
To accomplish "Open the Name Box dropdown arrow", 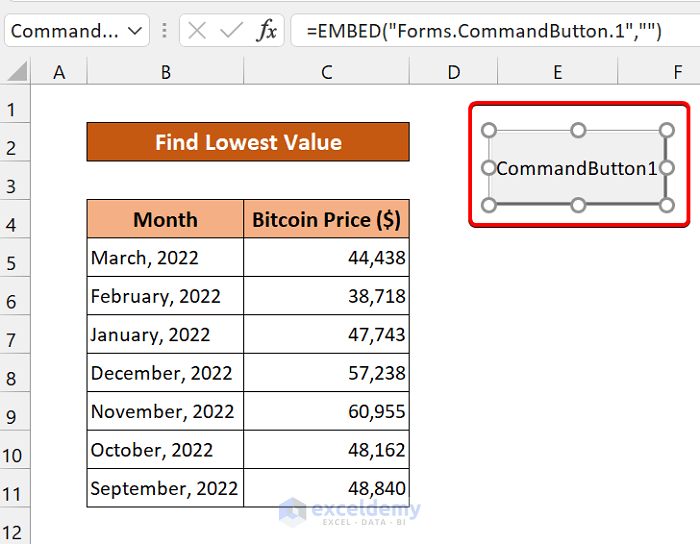I will point(134,31).
